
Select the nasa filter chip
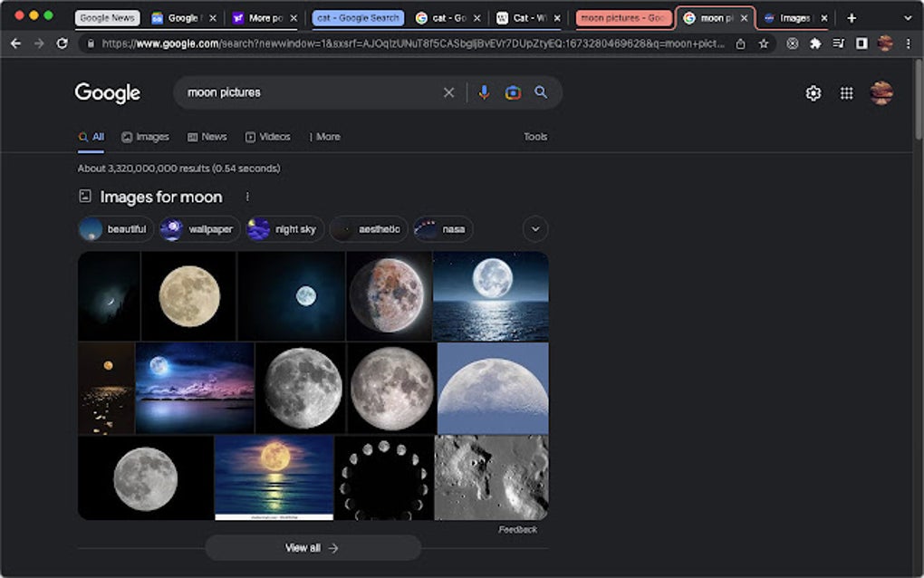[x=443, y=229]
